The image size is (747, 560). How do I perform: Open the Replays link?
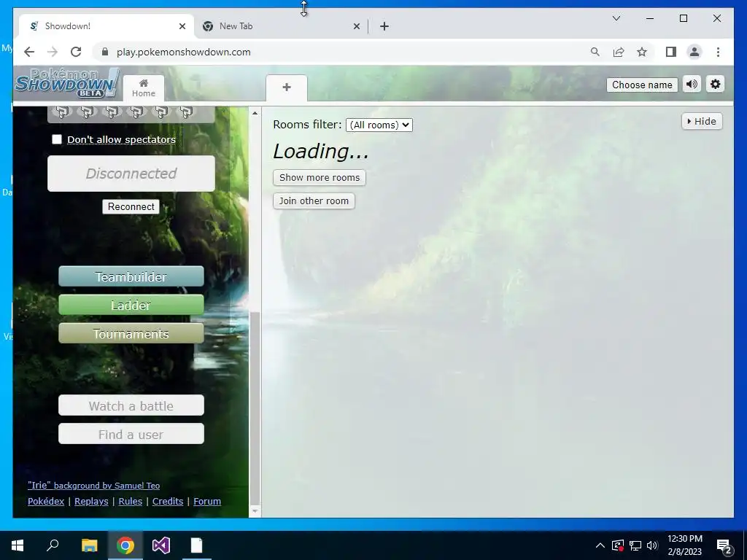pos(91,501)
